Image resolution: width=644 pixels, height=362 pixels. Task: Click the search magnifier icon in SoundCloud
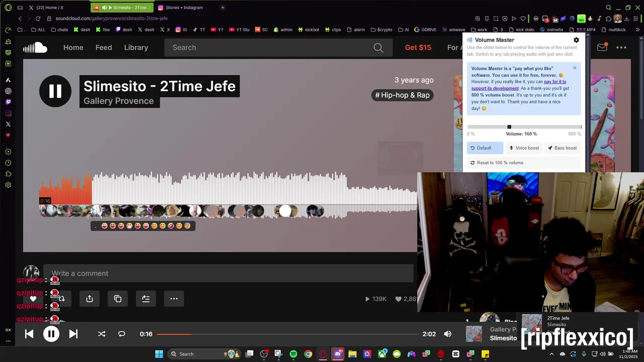(x=378, y=48)
